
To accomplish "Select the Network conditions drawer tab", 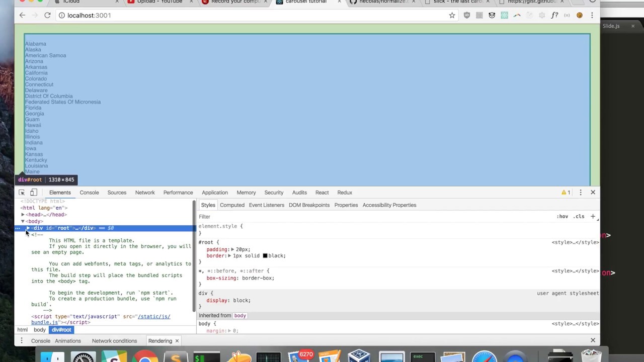I will tap(114, 341).
